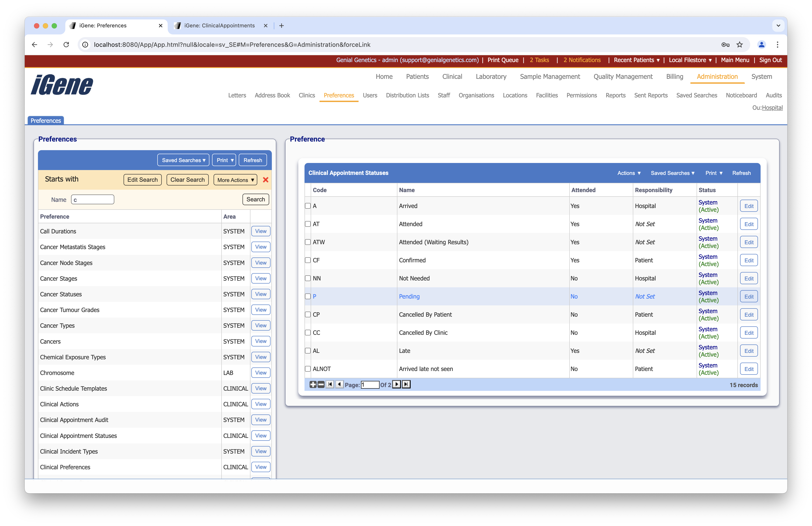The image size is (812, 526).
Task: Reload the browser page
Action: 66,45
